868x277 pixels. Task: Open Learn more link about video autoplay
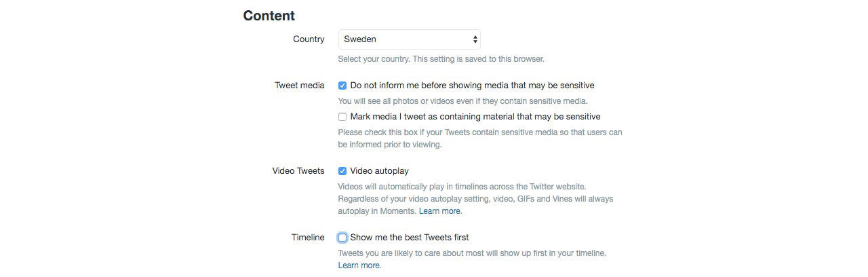[439, 211]
